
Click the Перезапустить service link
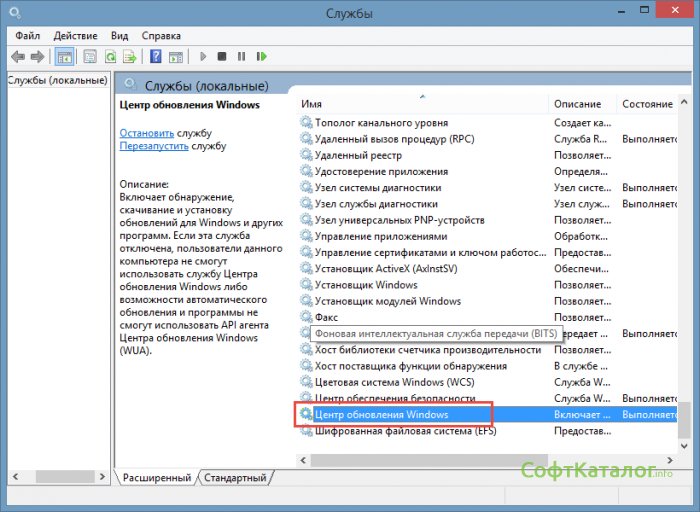pos(154,146)
